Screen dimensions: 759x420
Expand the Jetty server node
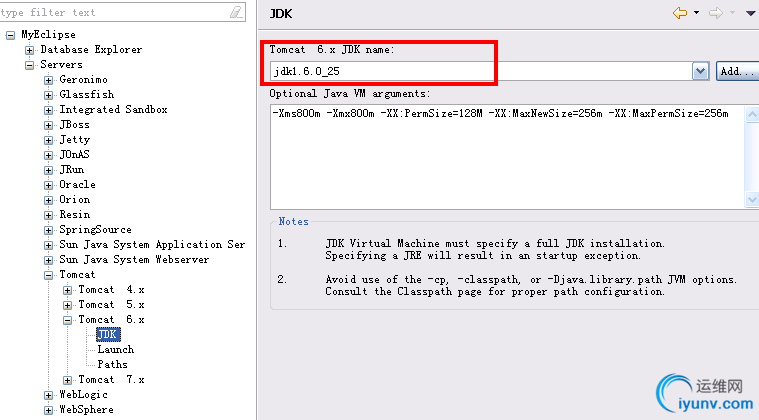click(48, 140)
